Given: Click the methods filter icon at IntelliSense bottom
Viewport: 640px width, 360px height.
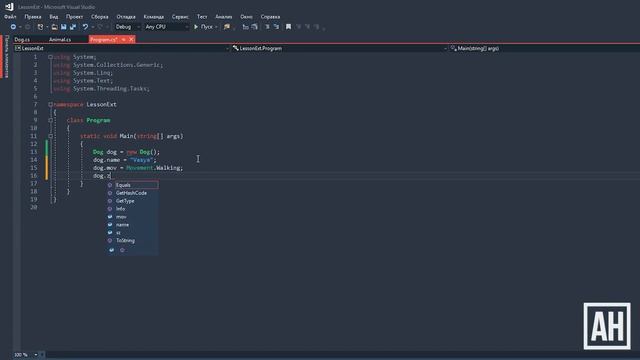Looking at the screenshot, I should [x=122, y=250].
